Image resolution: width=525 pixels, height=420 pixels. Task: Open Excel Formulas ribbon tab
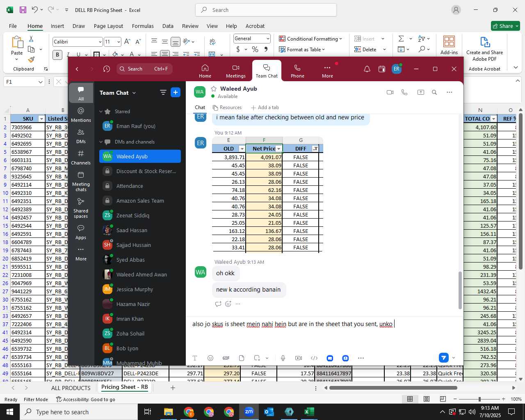click(x=143, y=26)
